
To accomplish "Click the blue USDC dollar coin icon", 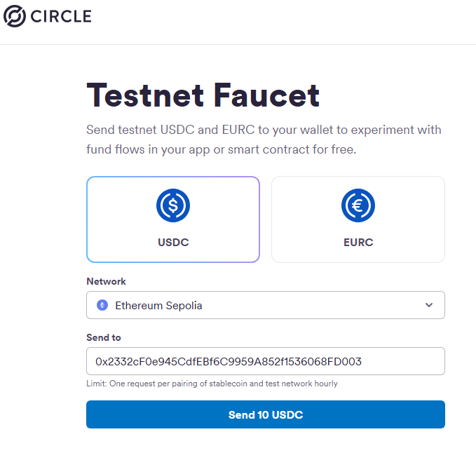I will click(173, 205).
